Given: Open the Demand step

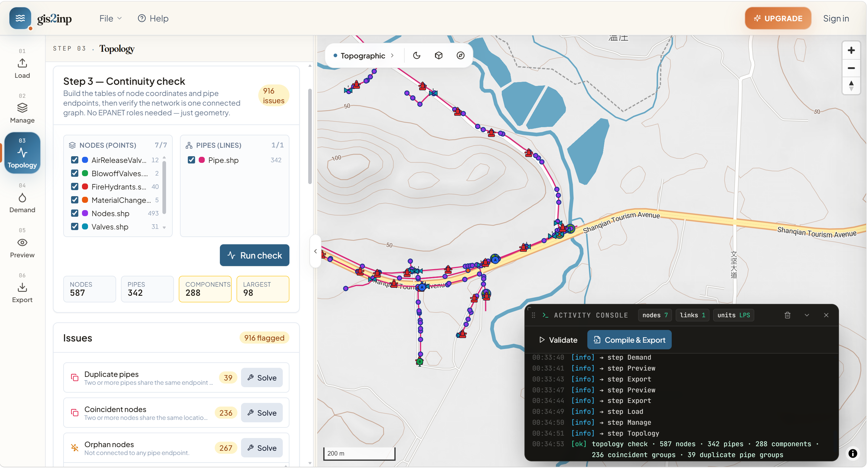Looking at the screenshot, I should tap(22, 198).
